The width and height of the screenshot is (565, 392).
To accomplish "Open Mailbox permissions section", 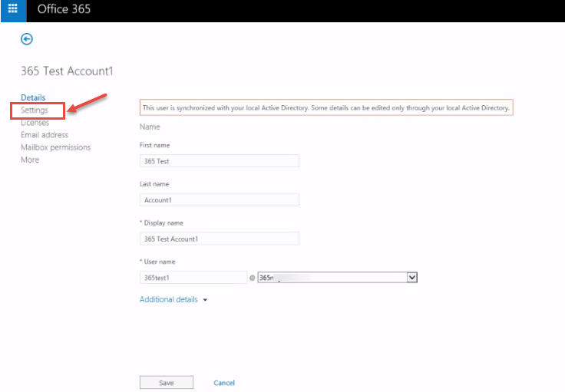I will (x=55, y=147).
